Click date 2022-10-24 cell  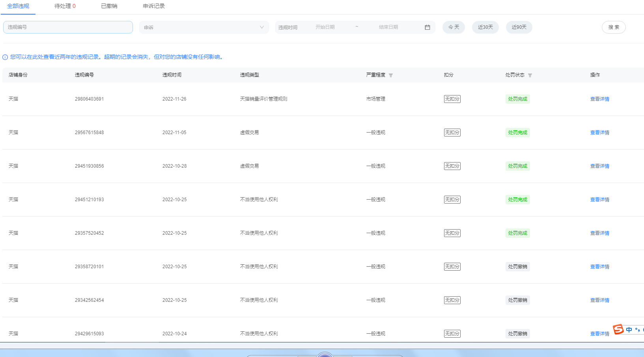(174, 334)
